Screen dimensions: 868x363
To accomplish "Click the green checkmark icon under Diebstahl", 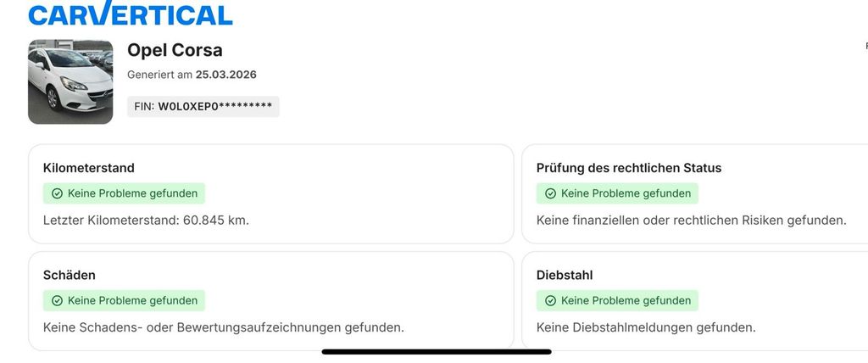I will click(550, 300).
